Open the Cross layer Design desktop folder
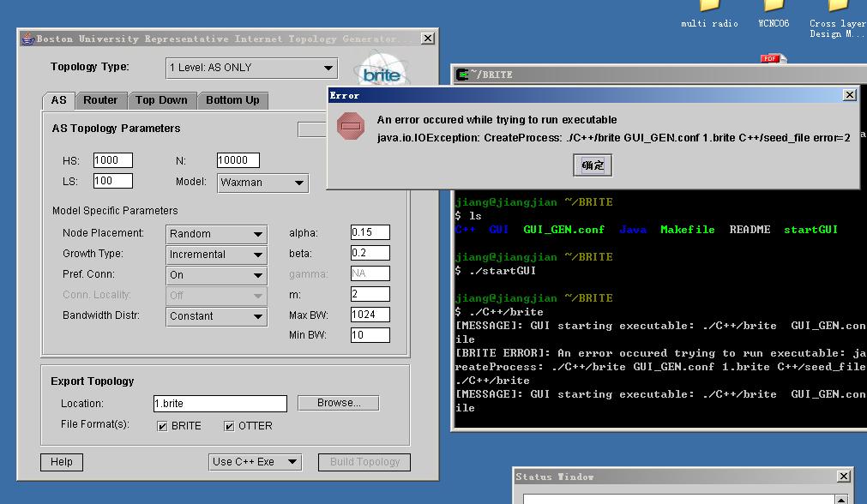The height and width of the screenshot is (504, 867). click(837, 19)
